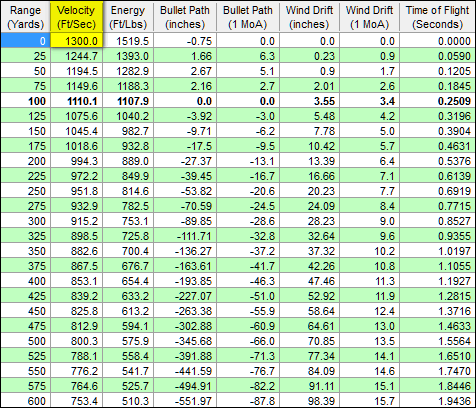The image size is (476, 408).
Task: Select the 600 yard range cell
Action: click(25, 401)
